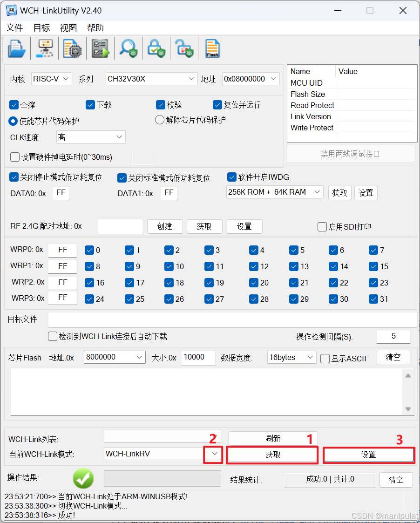Toggle the 校验 checkbox
420x523 pixels.
(161, 105)
